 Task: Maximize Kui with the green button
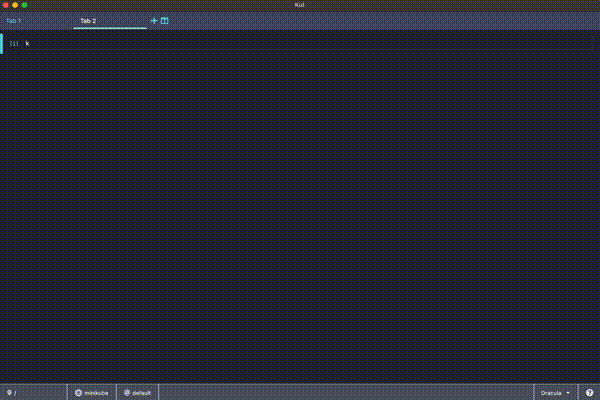[24, 5]
